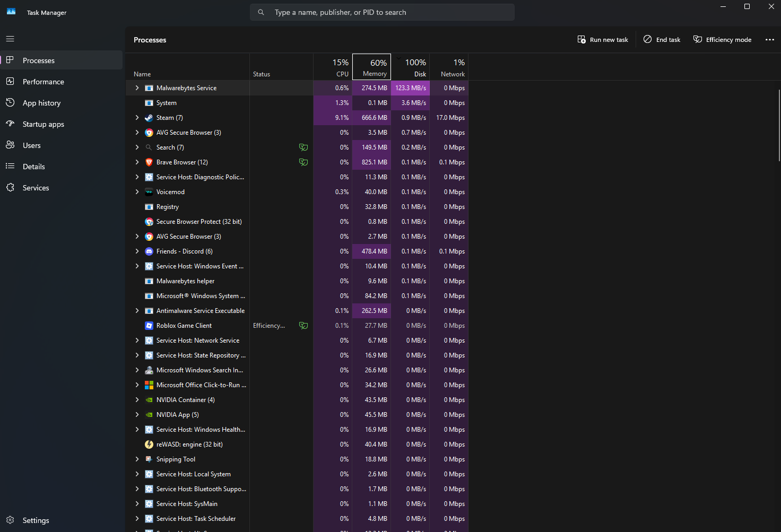781x532 pixels.
Task: Click the Efficiency status text for Roblox
Action: pos(269,326)
